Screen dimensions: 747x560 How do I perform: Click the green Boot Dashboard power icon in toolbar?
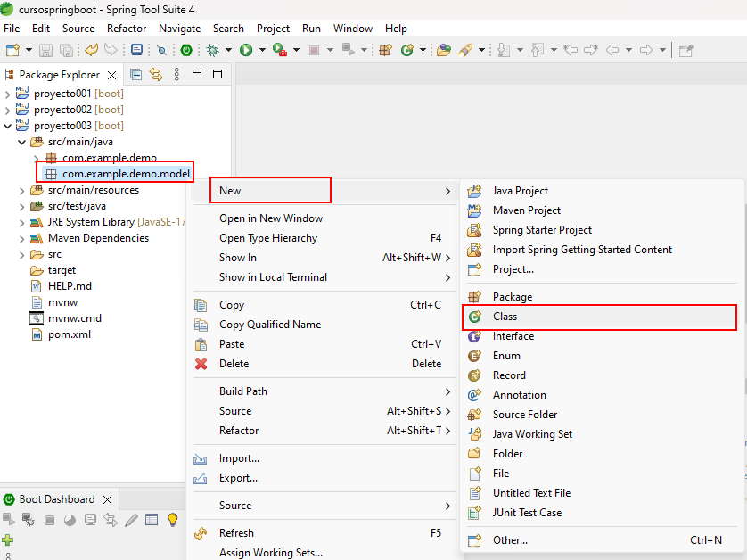(x=186, y=50)
